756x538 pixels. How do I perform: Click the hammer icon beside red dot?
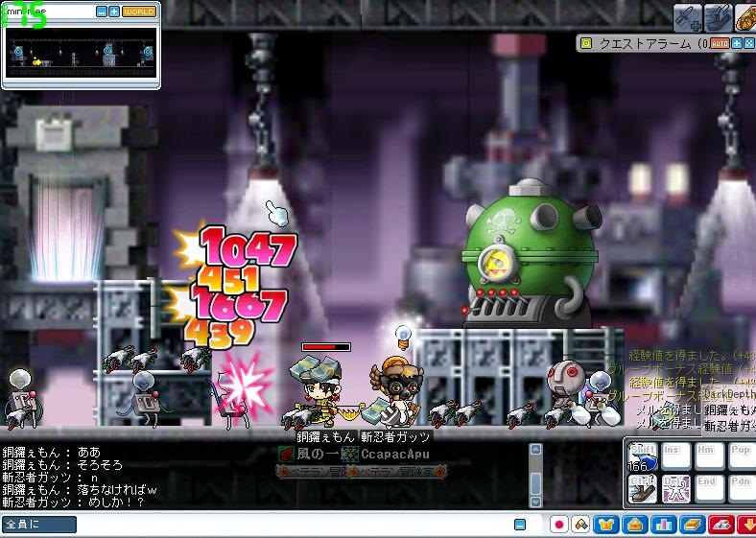click(x=581, y=525)
